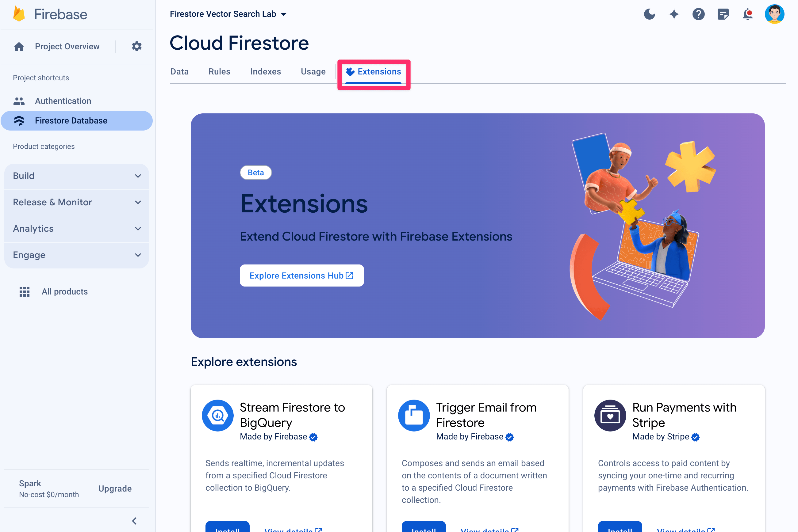
Task: Expand the Build product category
Action: [76, 176]
